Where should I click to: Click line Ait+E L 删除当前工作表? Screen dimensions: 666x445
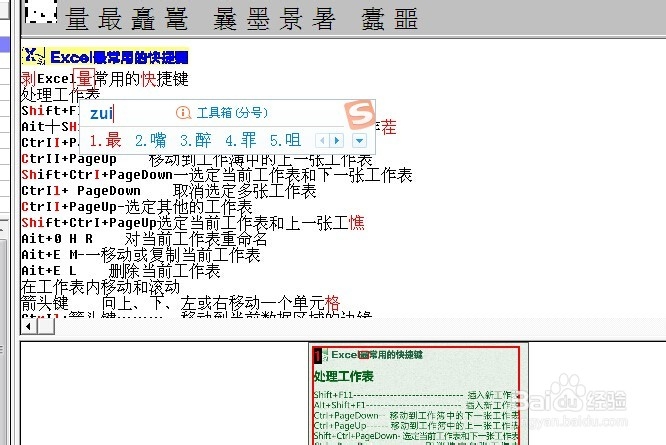coord(121,271)
